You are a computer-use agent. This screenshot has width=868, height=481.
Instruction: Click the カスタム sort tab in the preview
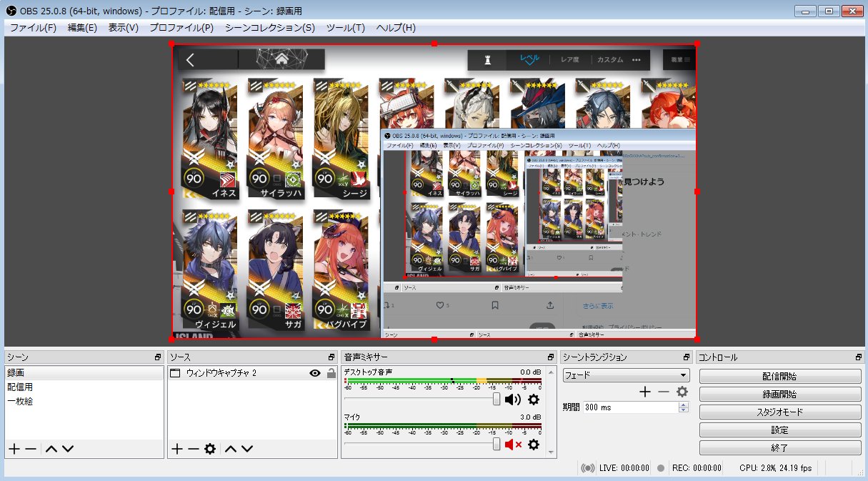pos(611,60)
